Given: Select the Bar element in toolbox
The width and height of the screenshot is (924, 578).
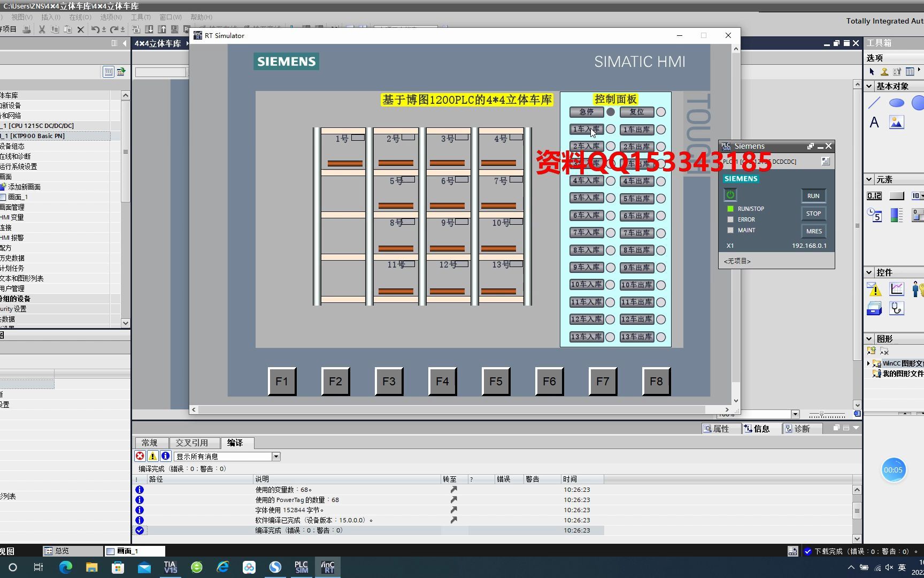Looking at the screenshot, I should coord(897,215).
